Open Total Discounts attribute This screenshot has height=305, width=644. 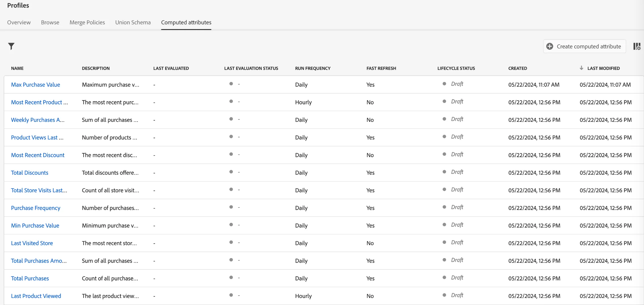[x=30, y=173]
